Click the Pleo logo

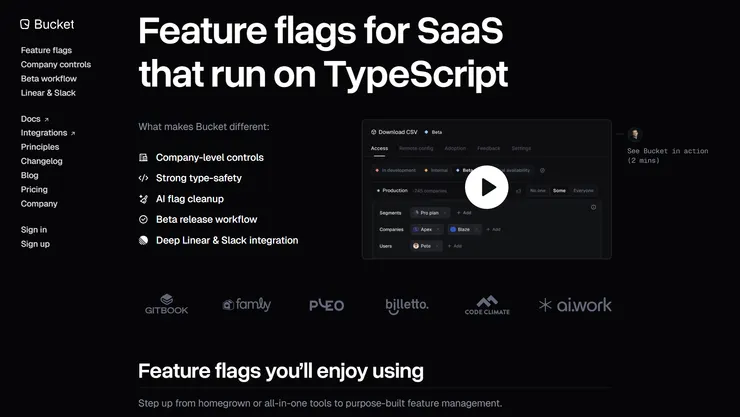(327, 306)
